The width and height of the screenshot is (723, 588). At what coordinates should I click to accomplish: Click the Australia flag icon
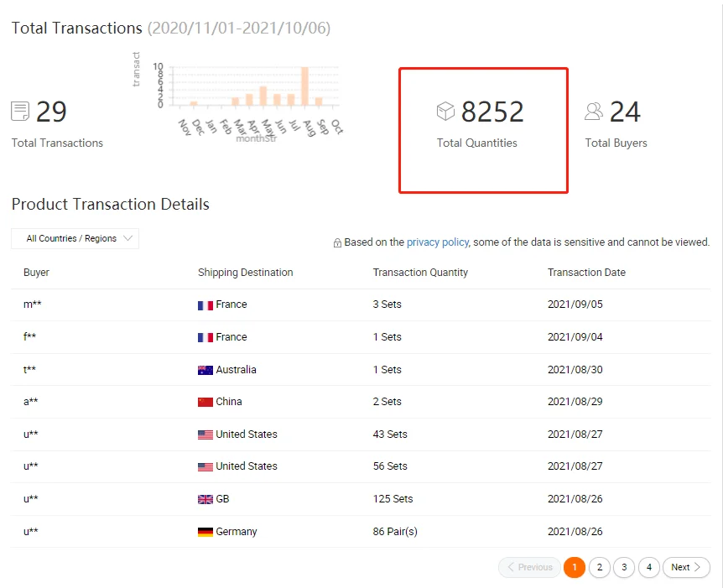[205, 370]
